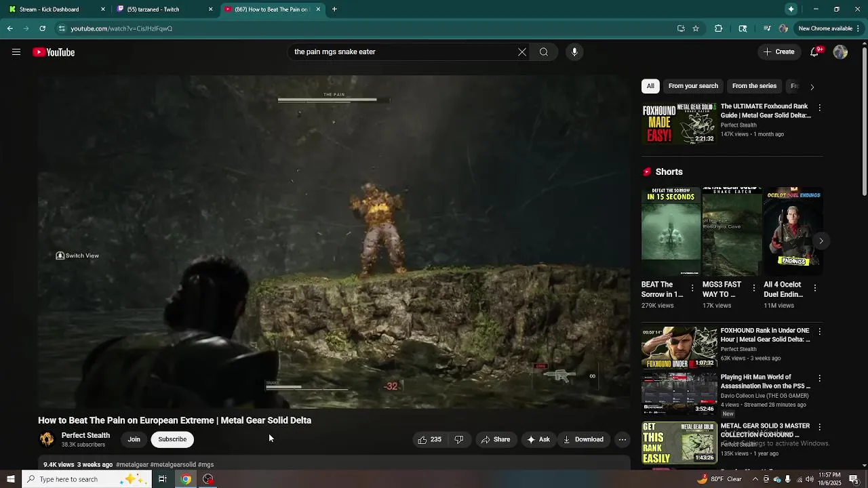Open Windows Start menu

10,479
